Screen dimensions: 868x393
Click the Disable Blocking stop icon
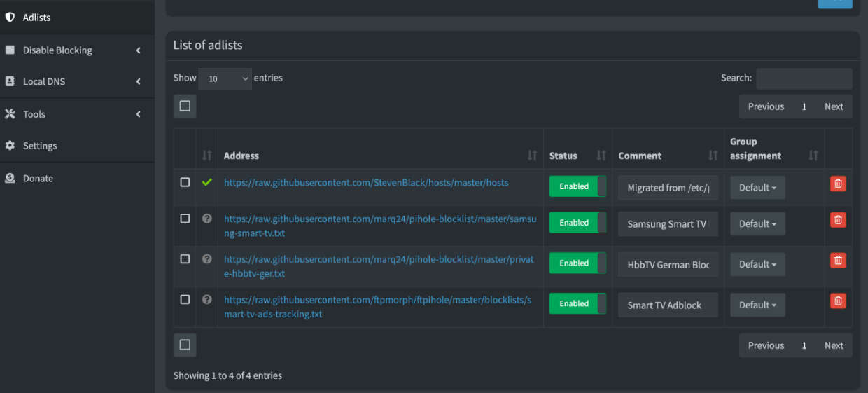(x=10, y=50)
